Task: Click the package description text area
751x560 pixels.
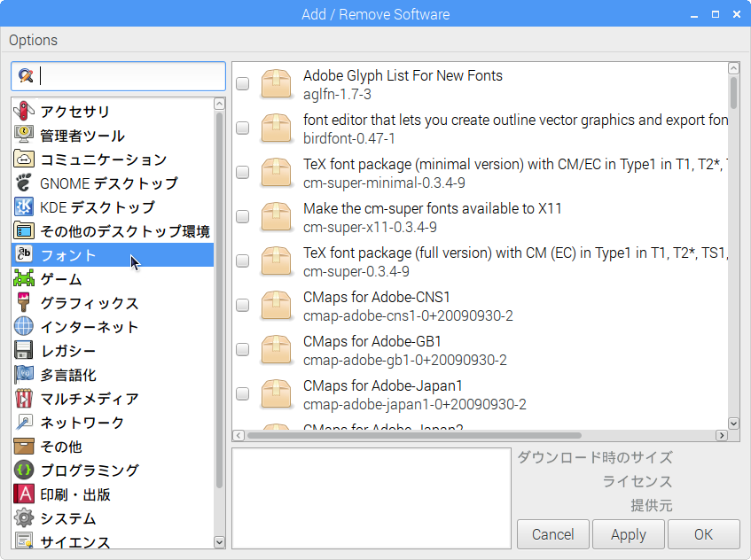Action: (372, 498)
